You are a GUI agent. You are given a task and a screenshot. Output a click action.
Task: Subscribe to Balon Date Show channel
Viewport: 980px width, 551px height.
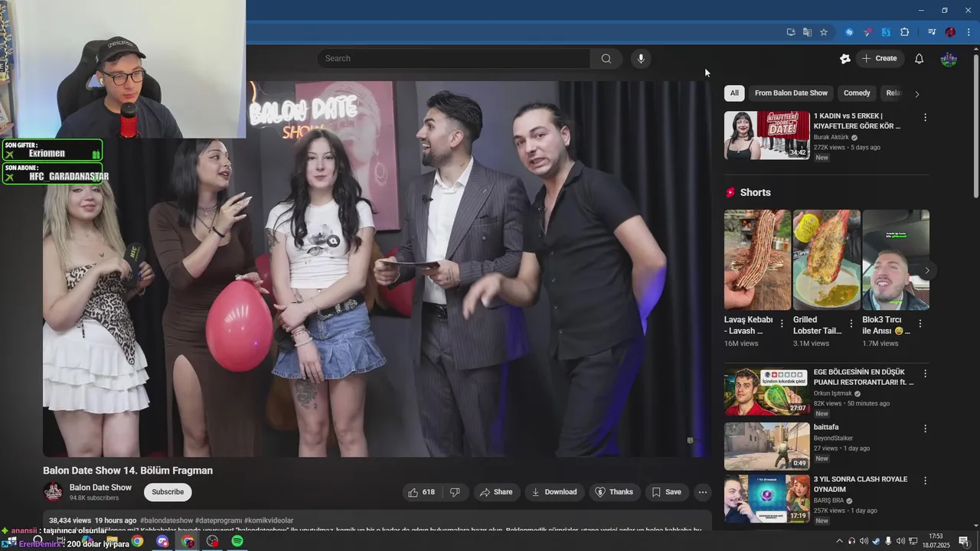pos(168,492)
